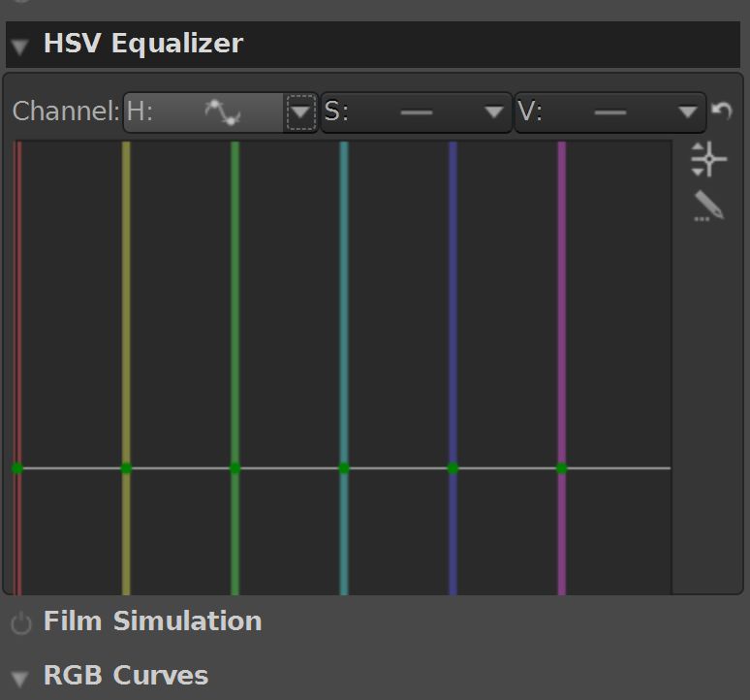This screenshot has width=750, height=700.
Task: Select the control point on the yellow line
Action: tap(126, 468)
